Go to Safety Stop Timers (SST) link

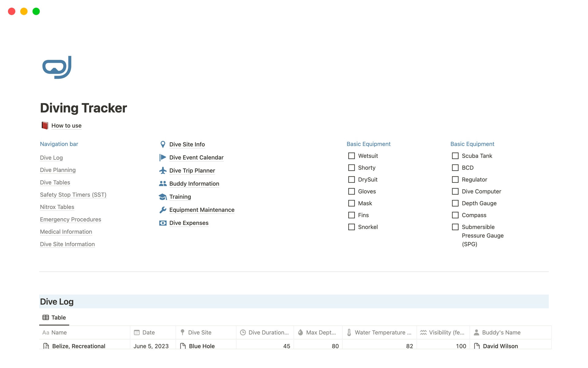point(73,195)
